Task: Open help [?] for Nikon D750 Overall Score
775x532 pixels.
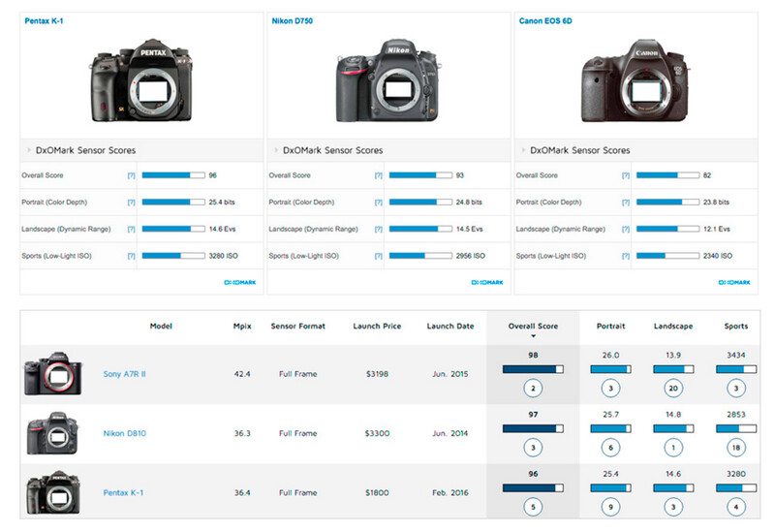Action: 378,175
